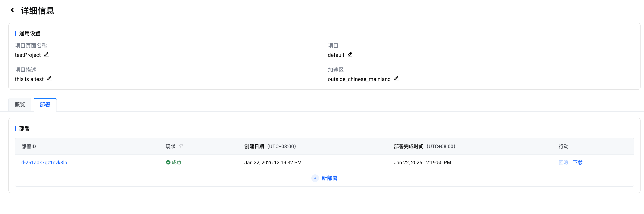Edit description 'this is a test' pencil
Viewport: 644px width, 214px height.
tap(49, 79)
